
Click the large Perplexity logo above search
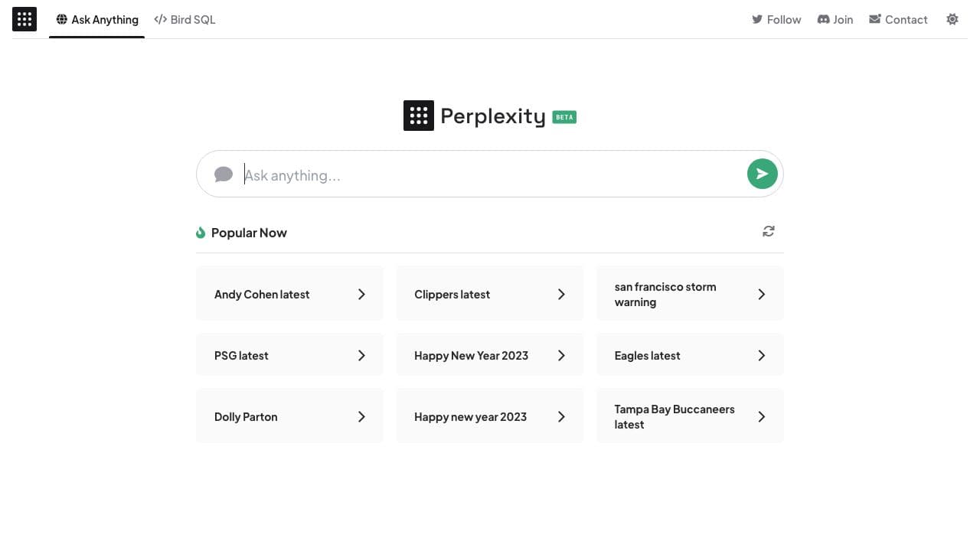[x=419, y=116]
